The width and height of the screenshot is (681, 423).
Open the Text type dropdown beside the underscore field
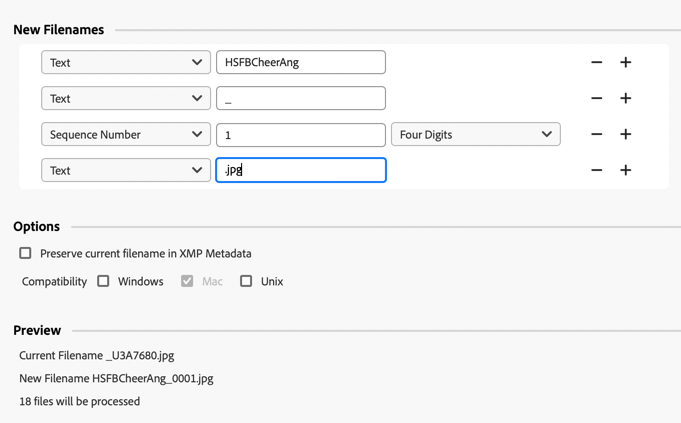coord(126,98)
